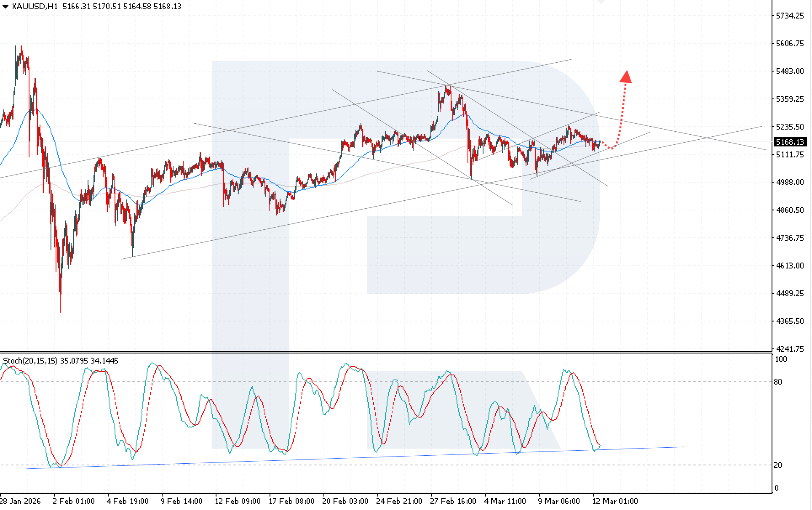Viewport: 812px width, 510px height.
Task: Click the 5734.25 top price label
Action: [790, 16]
